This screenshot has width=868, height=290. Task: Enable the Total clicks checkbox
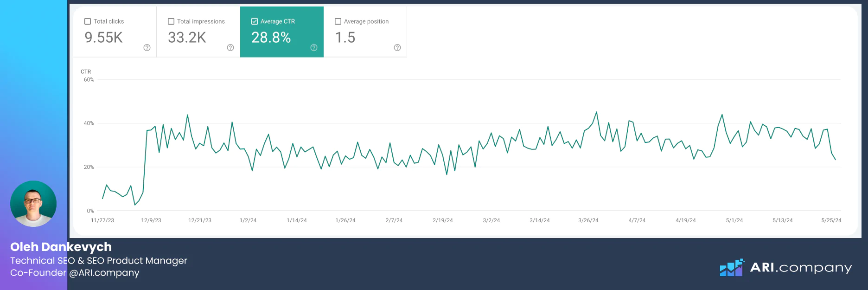88,21
